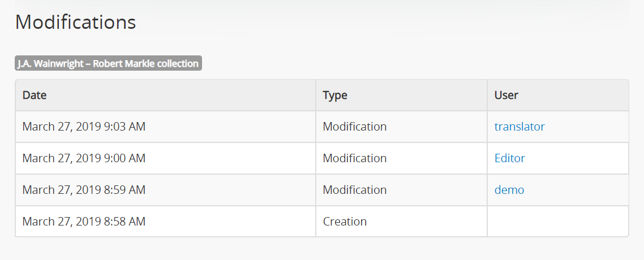
Task: Click the User column header
Action: tap(506, 95)
